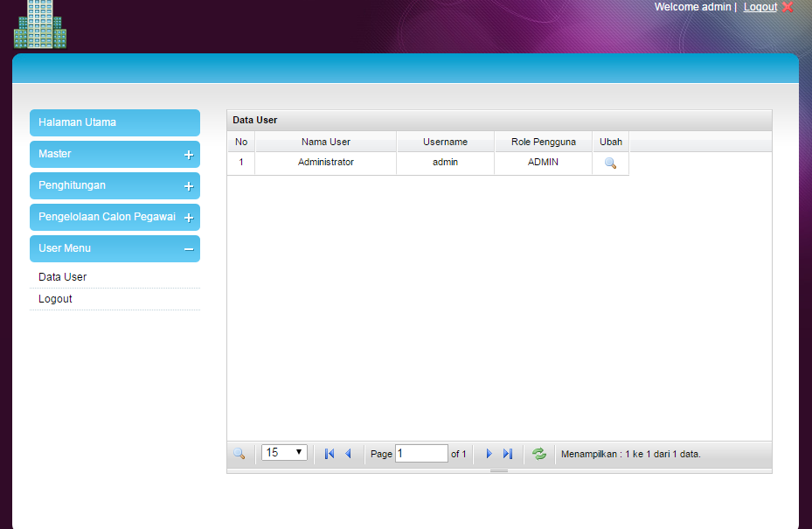Open the rows-per-page dropdown showing 15
This screenshot has width=812, height=529.
tap(284, 453)
